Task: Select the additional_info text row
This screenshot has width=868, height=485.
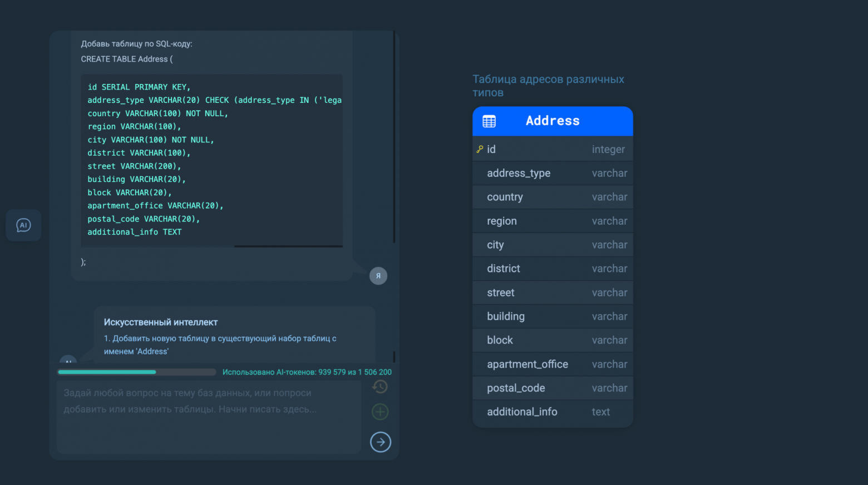Action: coord(553,412)
